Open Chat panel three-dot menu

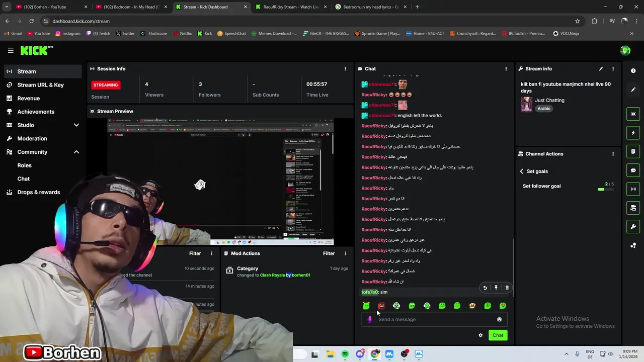(x=506, y=68)
